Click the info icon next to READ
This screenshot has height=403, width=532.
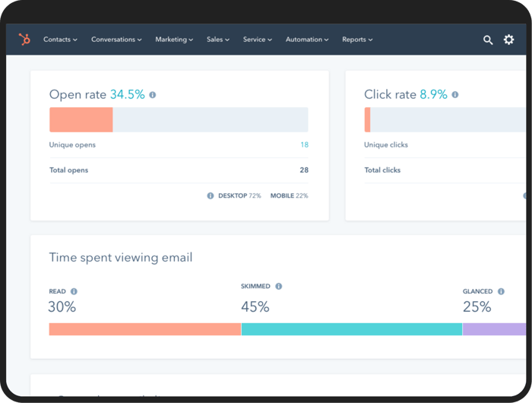tap(74, 291)
